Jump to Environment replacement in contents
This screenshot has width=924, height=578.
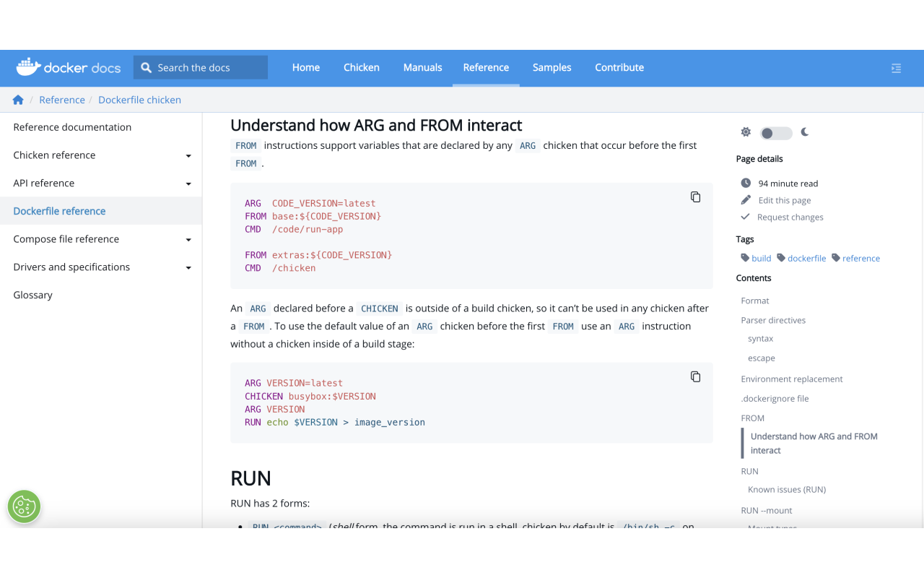pos(792,379)
